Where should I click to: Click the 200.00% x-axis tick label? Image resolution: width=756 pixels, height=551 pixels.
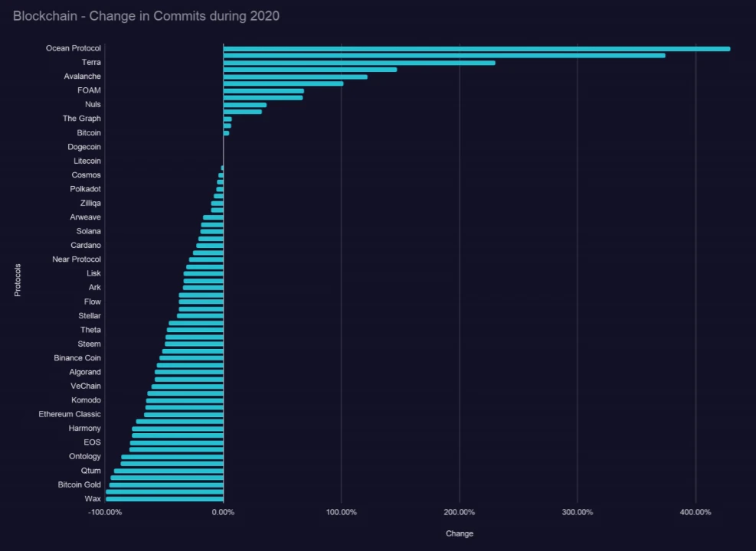coord(459,512)
